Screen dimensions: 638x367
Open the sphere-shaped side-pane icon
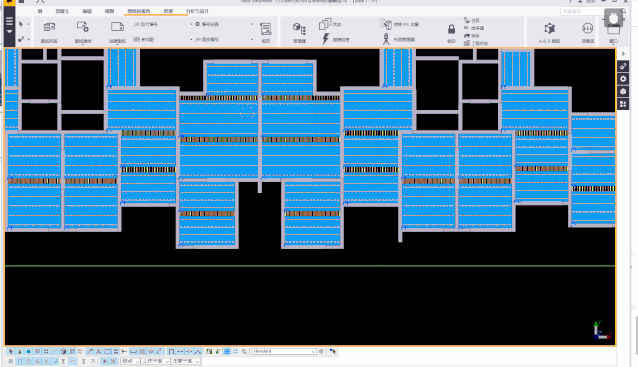pos(623,92)
